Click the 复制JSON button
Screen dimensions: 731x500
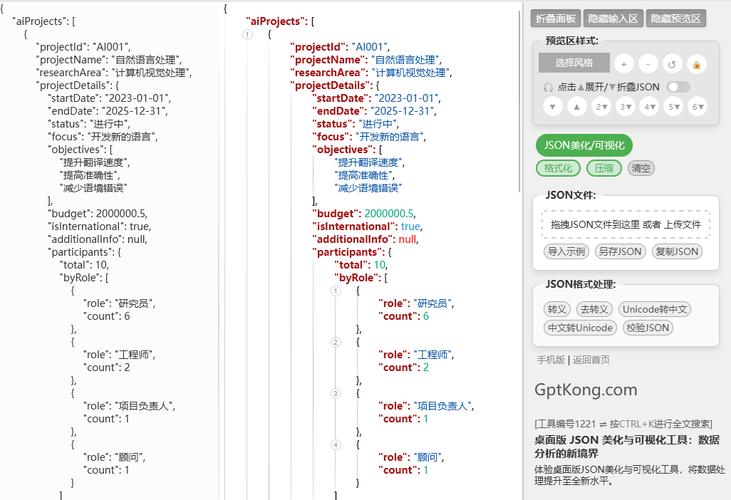click(677, 252)
